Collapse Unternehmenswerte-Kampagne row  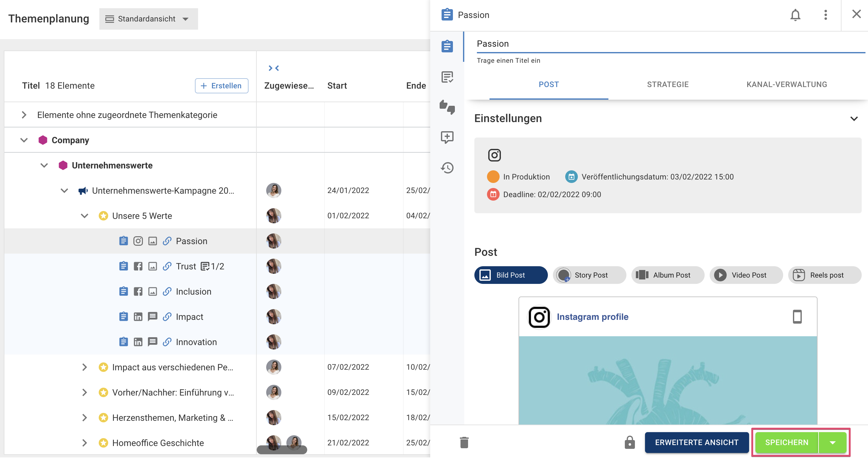pyautogui.click(x=64, y=191)
